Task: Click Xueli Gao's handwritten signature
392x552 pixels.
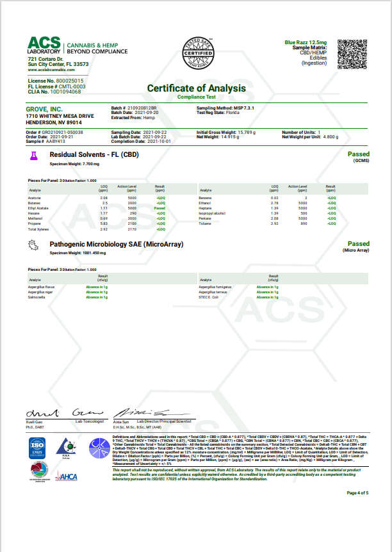Action: click(65, 412)
